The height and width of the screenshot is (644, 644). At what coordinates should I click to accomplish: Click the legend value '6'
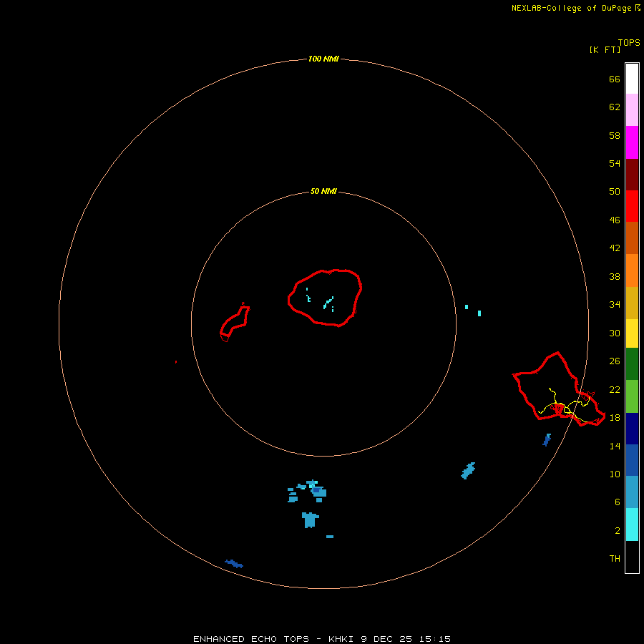point(617,502)
